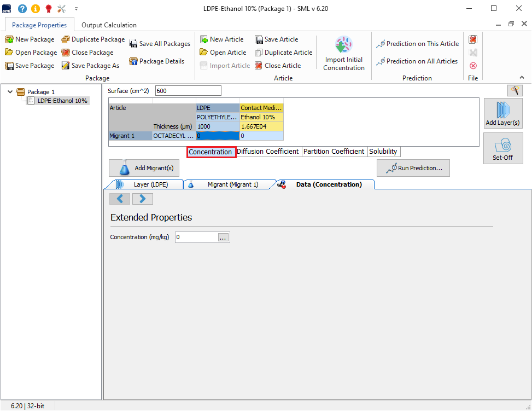The image size is (532, 411).
Task: Open the Import Initial Concentration tool
Action: tap(343, 54)
